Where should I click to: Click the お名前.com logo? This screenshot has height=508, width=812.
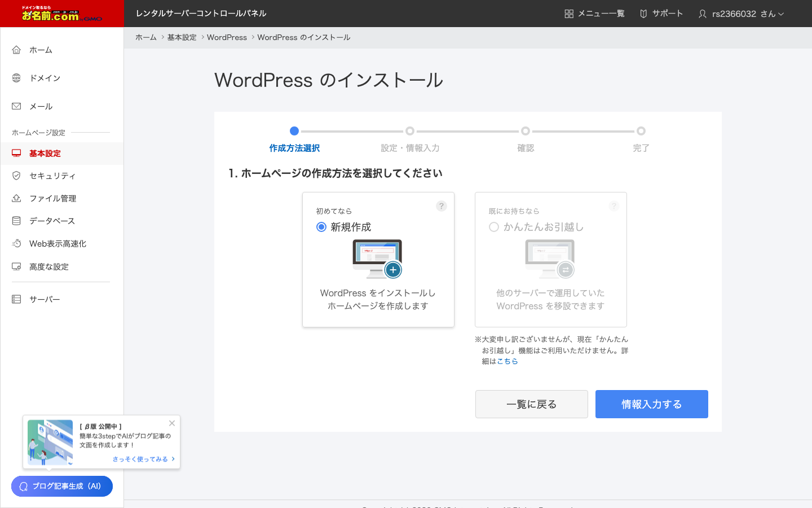coord(62,14)
